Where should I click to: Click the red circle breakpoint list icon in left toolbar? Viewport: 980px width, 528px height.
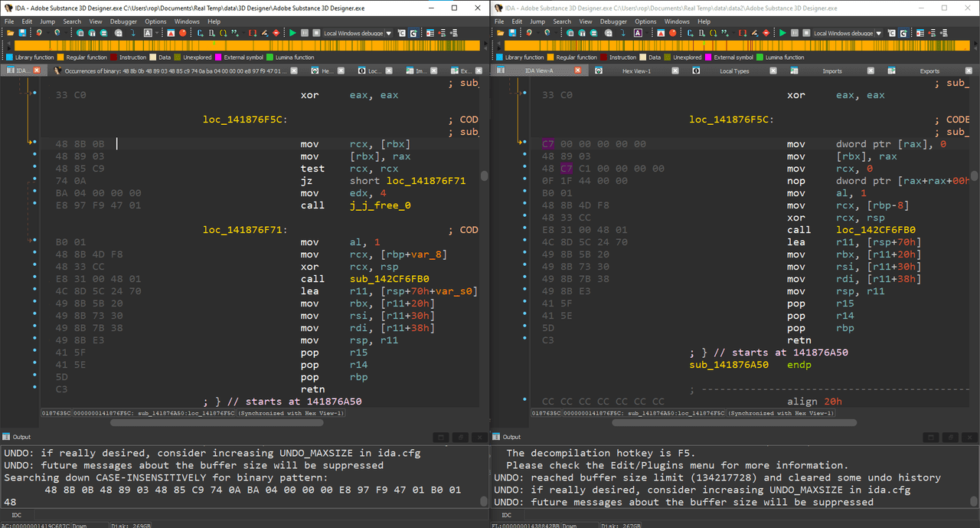(x=182, y=33)
